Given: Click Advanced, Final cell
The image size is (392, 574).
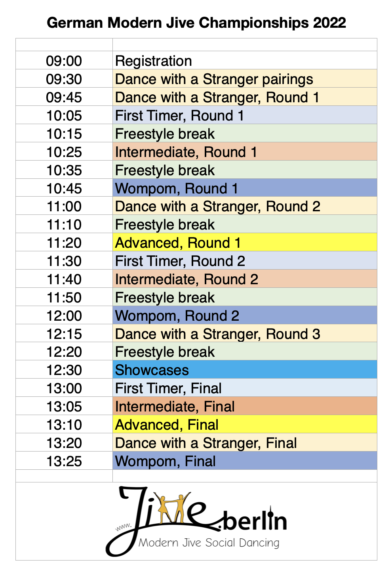Looking at the screenshot, I should pyautogui.click(x=245, y=424).
